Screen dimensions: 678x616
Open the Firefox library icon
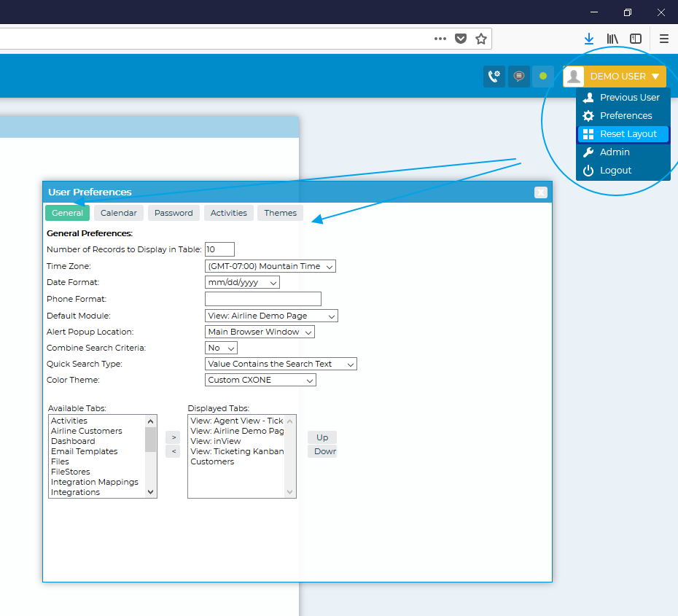[x=612, y=39]
